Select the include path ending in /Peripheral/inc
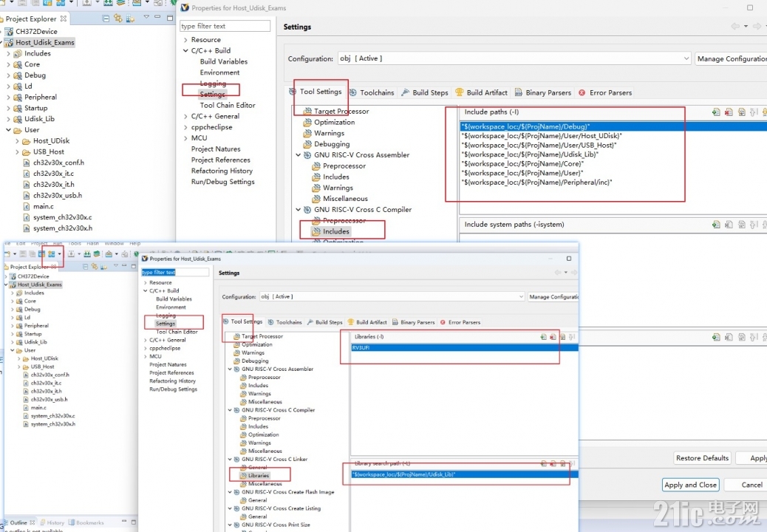This screenshot has width=767, height=532. tap(536, 183)
